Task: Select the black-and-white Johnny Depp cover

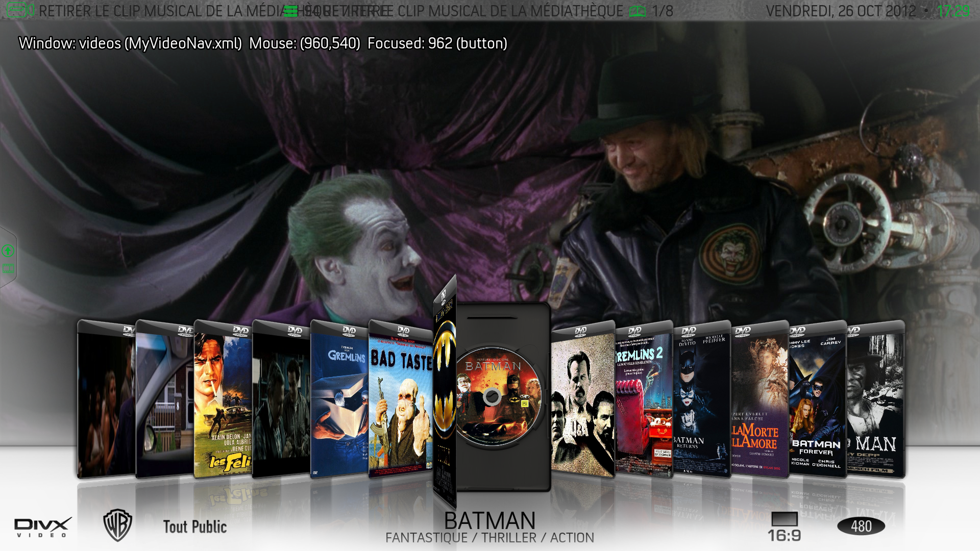Action: coord(876,399)
